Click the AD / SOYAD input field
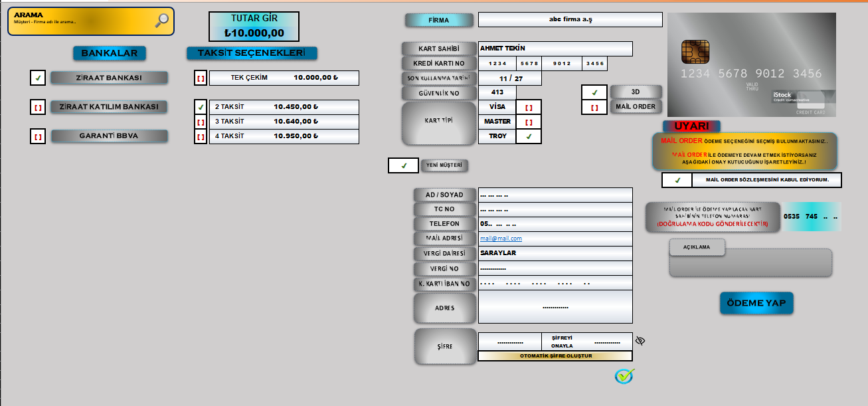This screenshot has width=868, height=406. [555, 195]
